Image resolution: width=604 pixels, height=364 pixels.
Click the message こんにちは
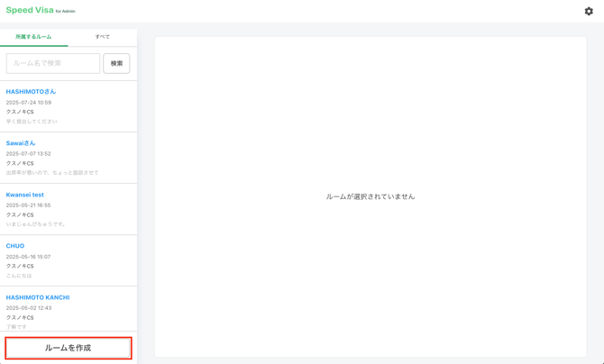[19, 276]
